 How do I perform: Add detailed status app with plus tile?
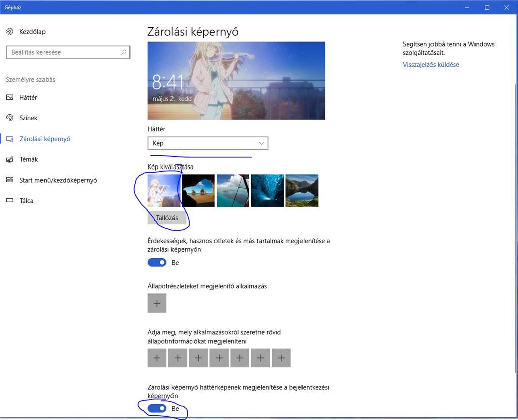click(157, 303)
